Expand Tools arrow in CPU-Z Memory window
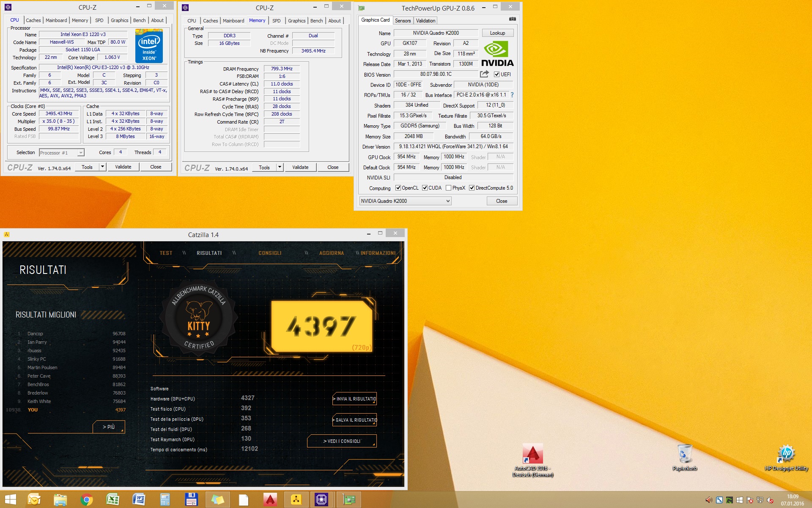812x508 pixels. point(280,167)
